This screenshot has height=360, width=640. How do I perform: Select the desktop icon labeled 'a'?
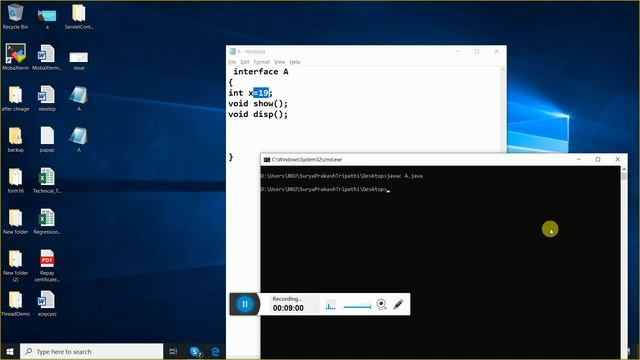(47, 18)
